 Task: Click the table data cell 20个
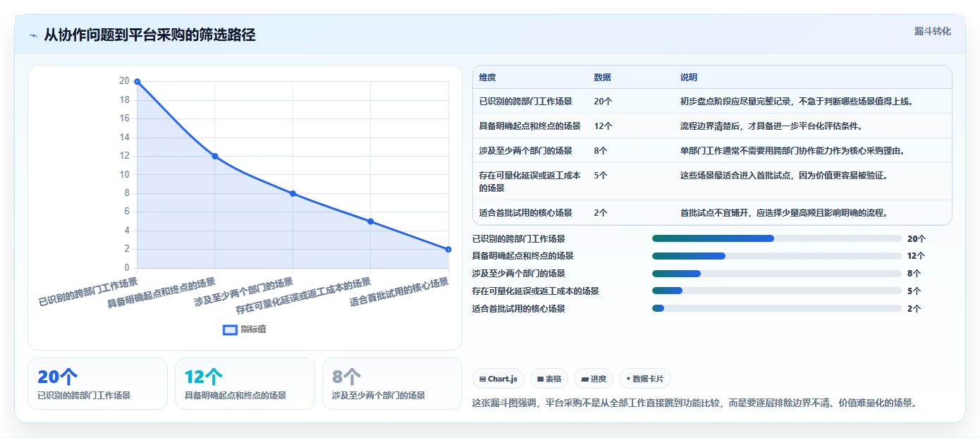tap(603, 101)
